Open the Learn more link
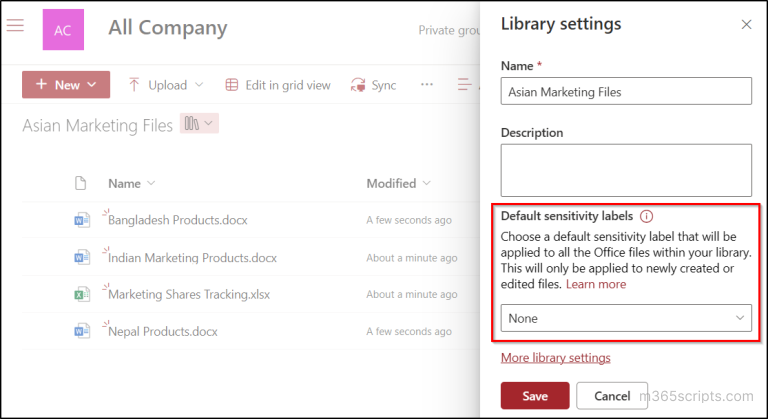Image resolution: width=768 pixels, height=419 pixels. 596,284
